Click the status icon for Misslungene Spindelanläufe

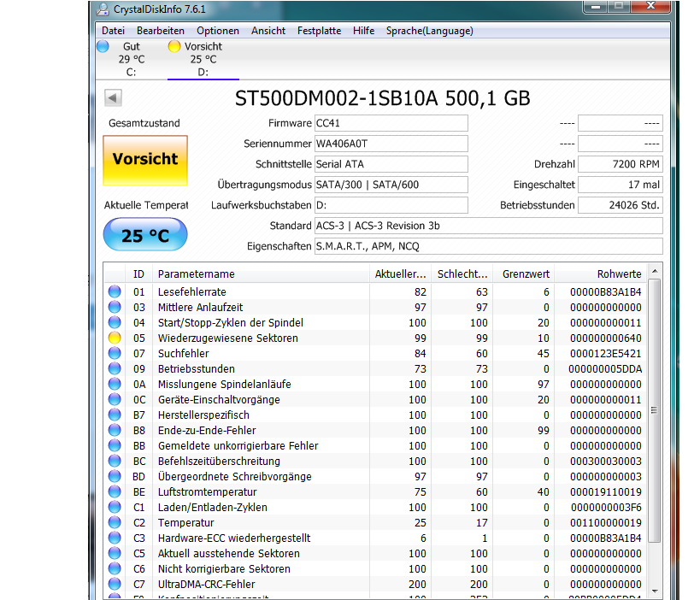pyautogui.click(x=115, y=384)
